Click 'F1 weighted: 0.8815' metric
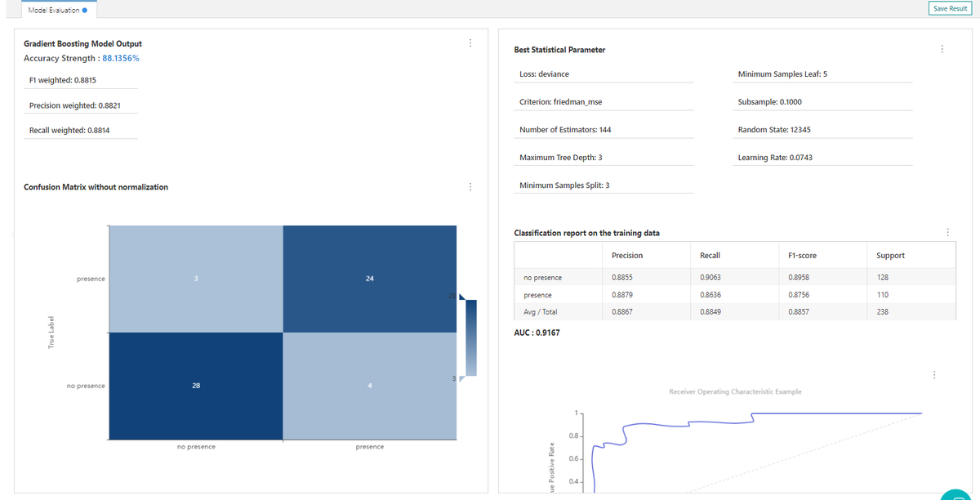Screen dimensions: 980x500 [x=62, y=80]
